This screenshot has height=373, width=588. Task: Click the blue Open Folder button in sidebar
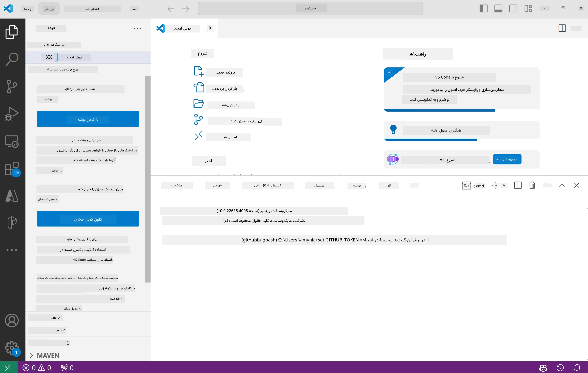[x=88, y=119]
